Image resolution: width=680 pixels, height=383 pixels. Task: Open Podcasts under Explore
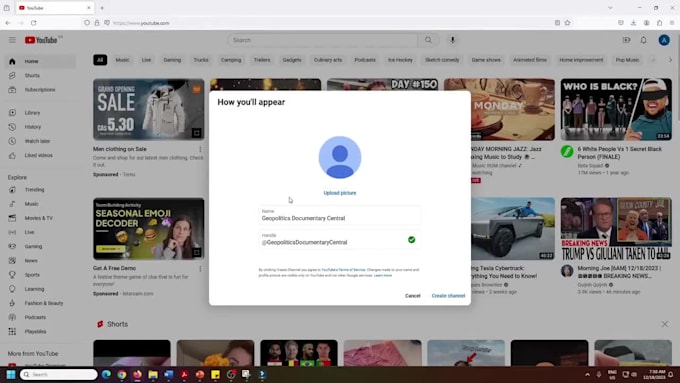pyautogui.click(x=41, y=317)
